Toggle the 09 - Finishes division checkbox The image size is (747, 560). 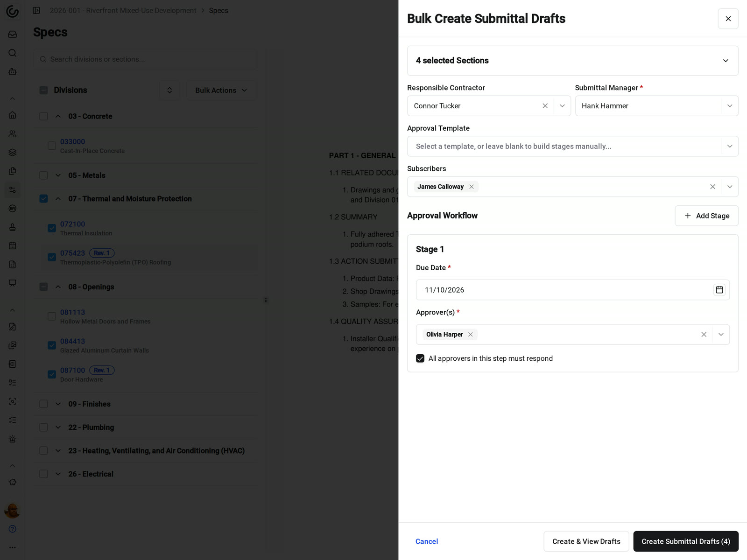(43, 404)
